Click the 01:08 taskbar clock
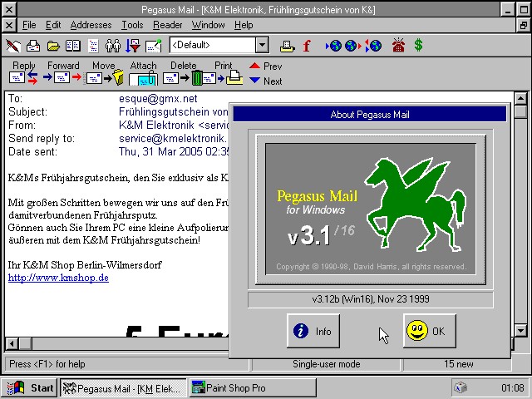 [x=512, y=388]
